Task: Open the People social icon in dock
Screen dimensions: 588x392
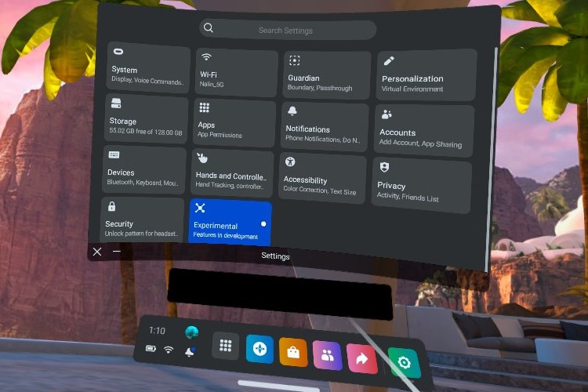Action: (328, 356)
